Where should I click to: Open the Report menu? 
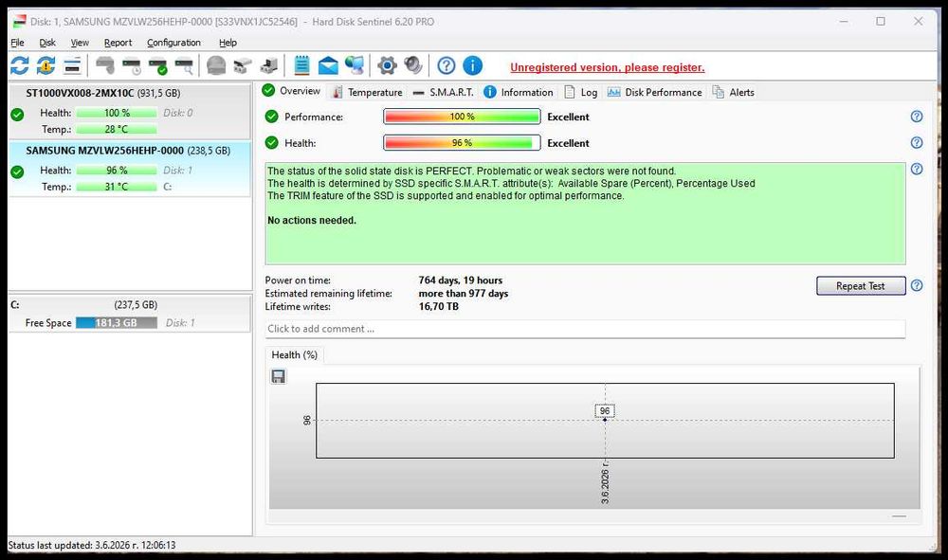pos(118,43)
